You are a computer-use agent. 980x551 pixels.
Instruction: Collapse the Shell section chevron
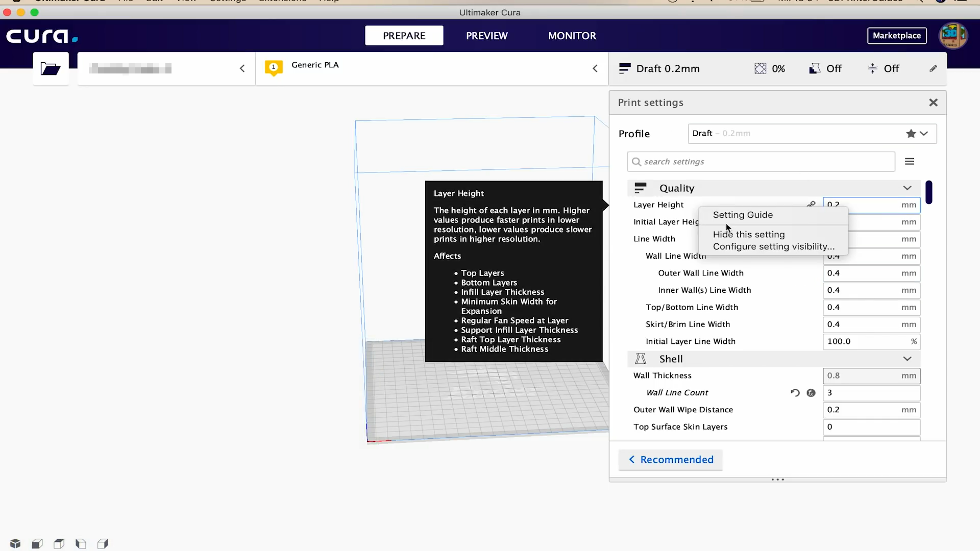[907, 359]
